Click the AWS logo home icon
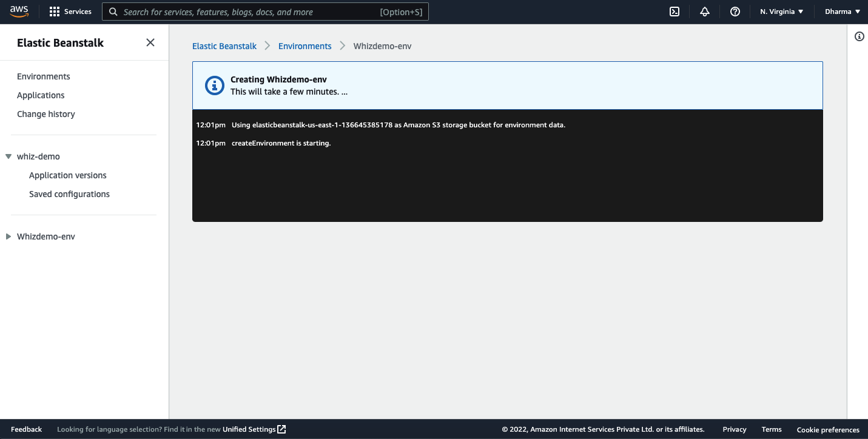Screen dimensions: 868x439 click(x=19, y=12)
